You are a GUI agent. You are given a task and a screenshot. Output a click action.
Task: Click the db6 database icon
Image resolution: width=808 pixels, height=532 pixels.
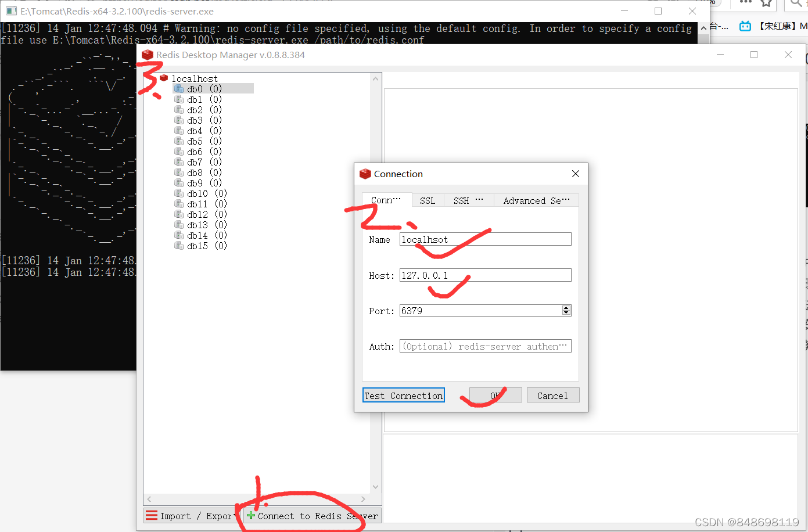coord(179,152)
